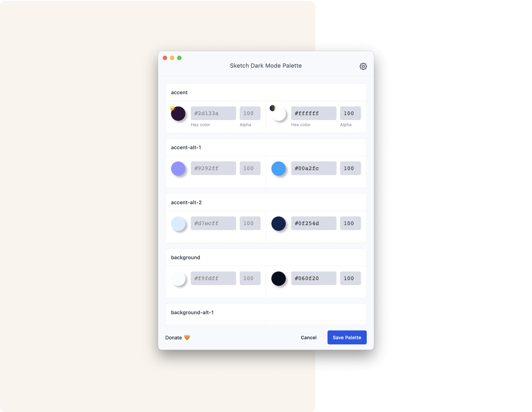Screen dimensions: 532x412
Task: Click the background dark swatch #060f20
Action: tap(278, 278)
